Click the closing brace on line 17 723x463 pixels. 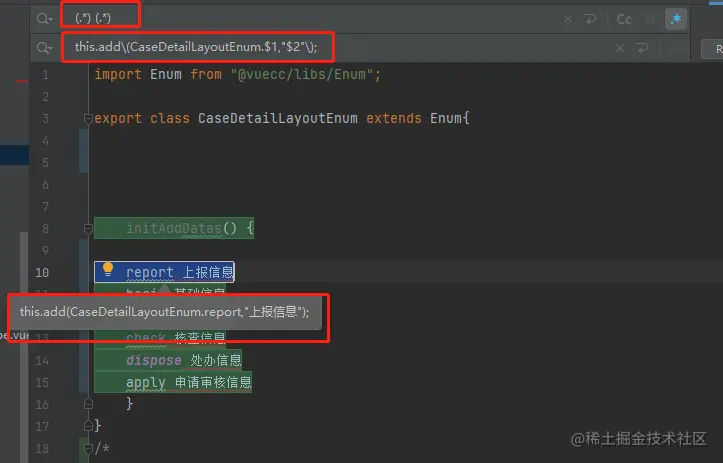[97, 425]
